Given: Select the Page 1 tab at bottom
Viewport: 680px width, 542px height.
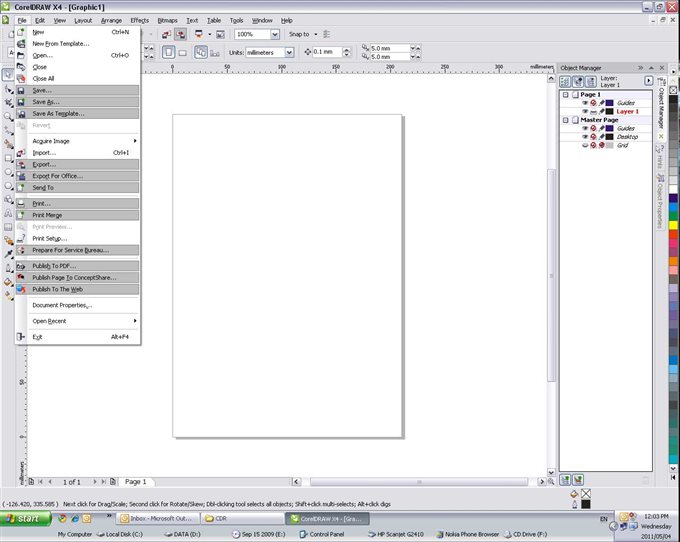Looking at the screenshot, I should point(136,482).
